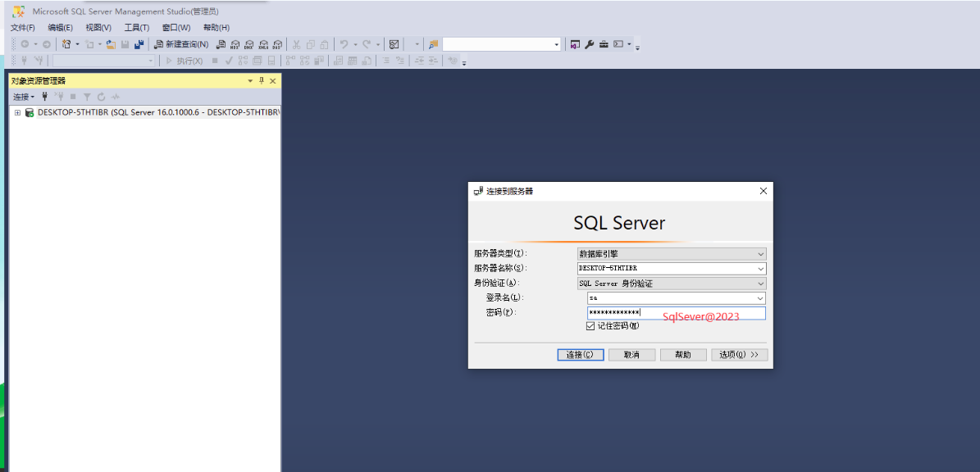
Task: Click the comment out lines icon
Action: pos(386,61)
